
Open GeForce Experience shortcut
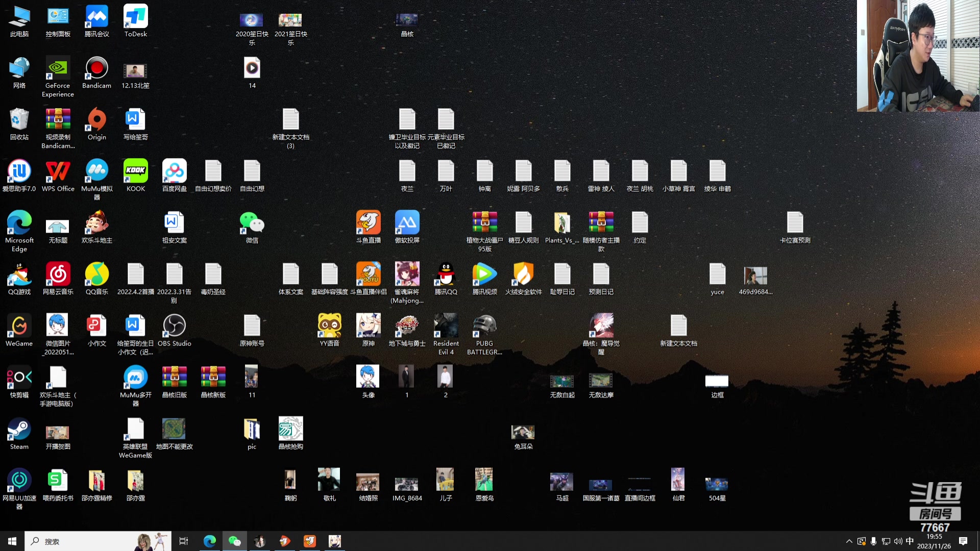[58, 77]
